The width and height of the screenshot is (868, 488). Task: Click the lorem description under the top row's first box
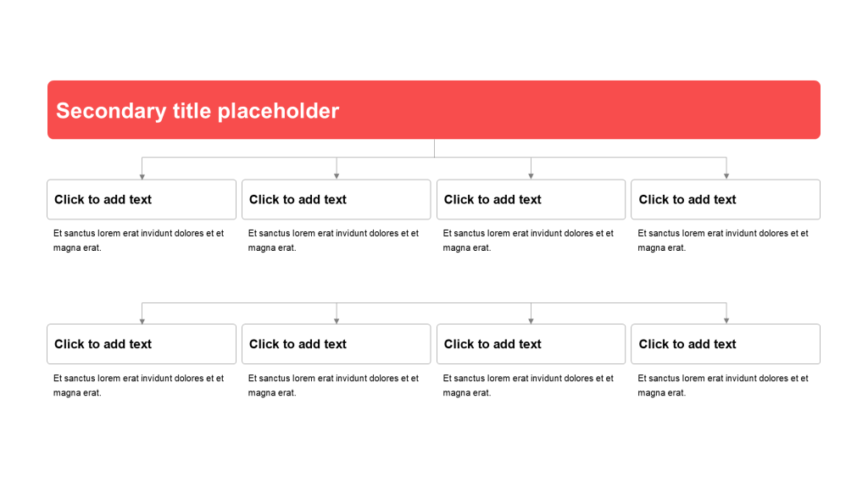coord(138,241)
